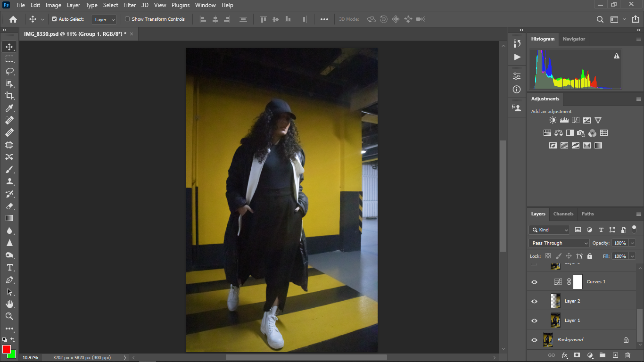
Task: Create a new group folder icon
Action: pos(602,355)
